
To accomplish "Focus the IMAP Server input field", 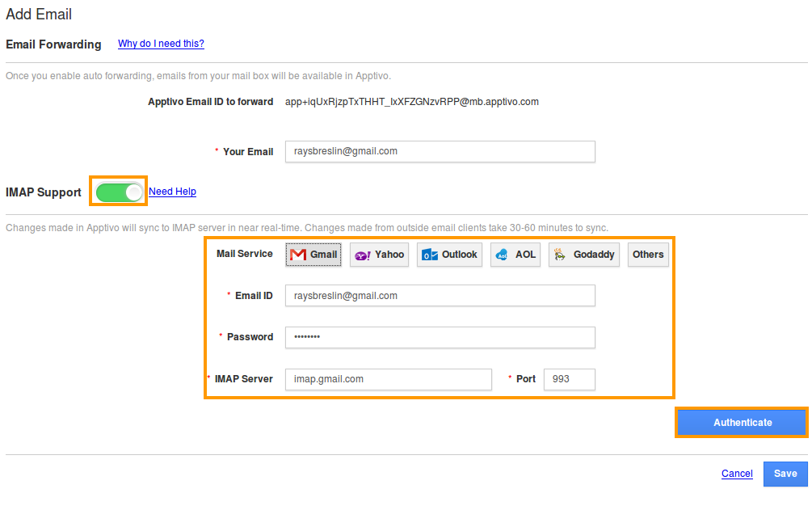I will 389,379.
